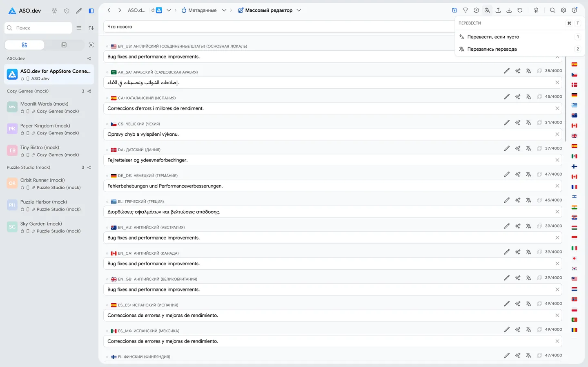Clear the DE_DE German text field
This screenshot has height=367, width=588.
tap(557, 186)
